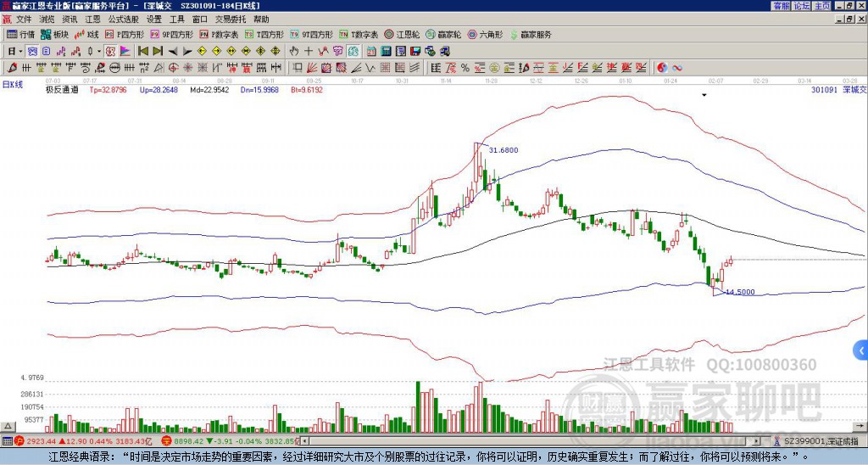The width and height of the screenshot is (868, 465).
Task: Expand the blue side panel chevron
Action: (x=861, y=350)
